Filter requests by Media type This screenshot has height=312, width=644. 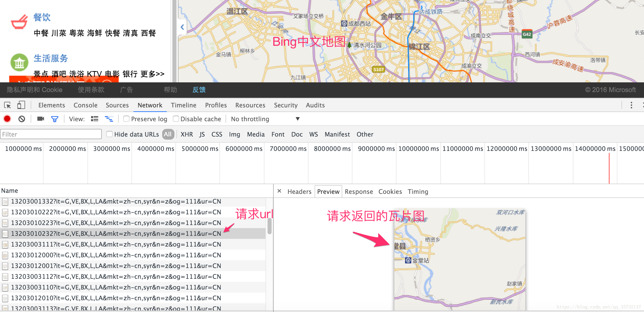click(256, 134)
